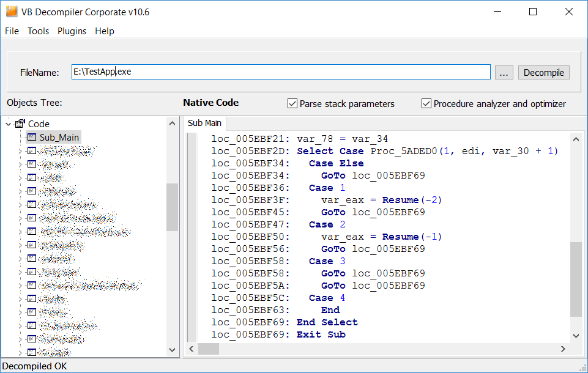Screen dimensions: 588x373
Task: Click the 'End Select' line
Action: pos(285,322)
